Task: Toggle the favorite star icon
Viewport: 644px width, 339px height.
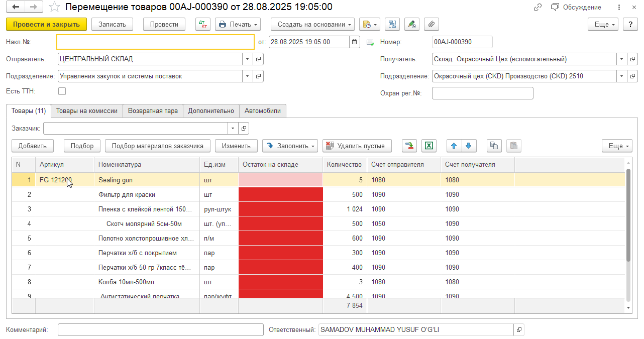Action: coord(54,7)
